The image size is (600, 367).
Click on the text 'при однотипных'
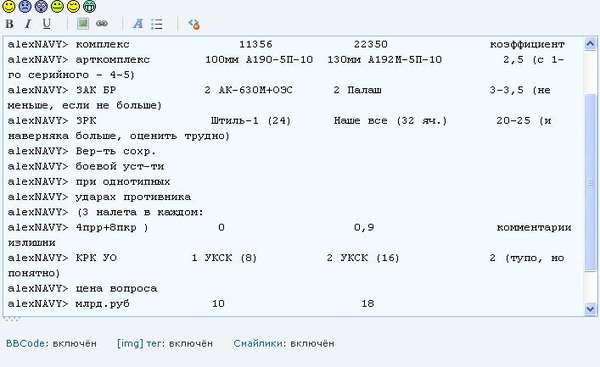(122, 182)
